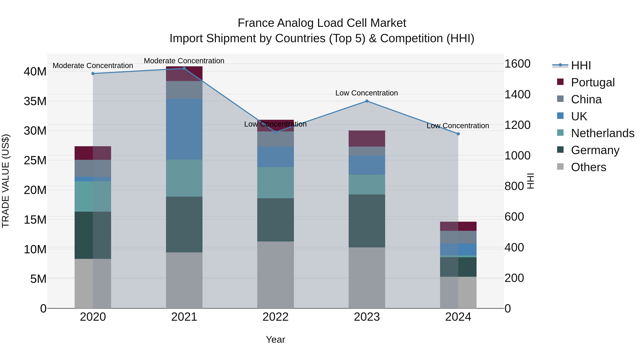Click the 1600 right axis tick label
Screen dimensions: 644x362
pos(518,64)
